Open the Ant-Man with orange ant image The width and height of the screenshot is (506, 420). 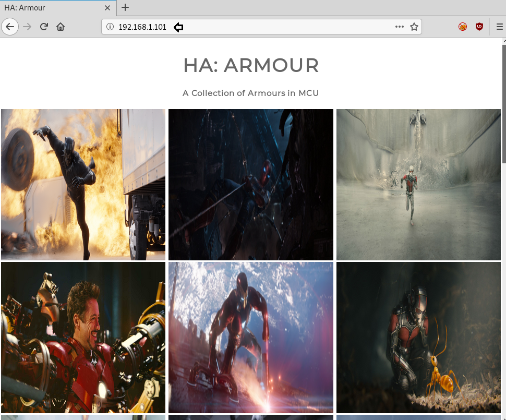418,338
